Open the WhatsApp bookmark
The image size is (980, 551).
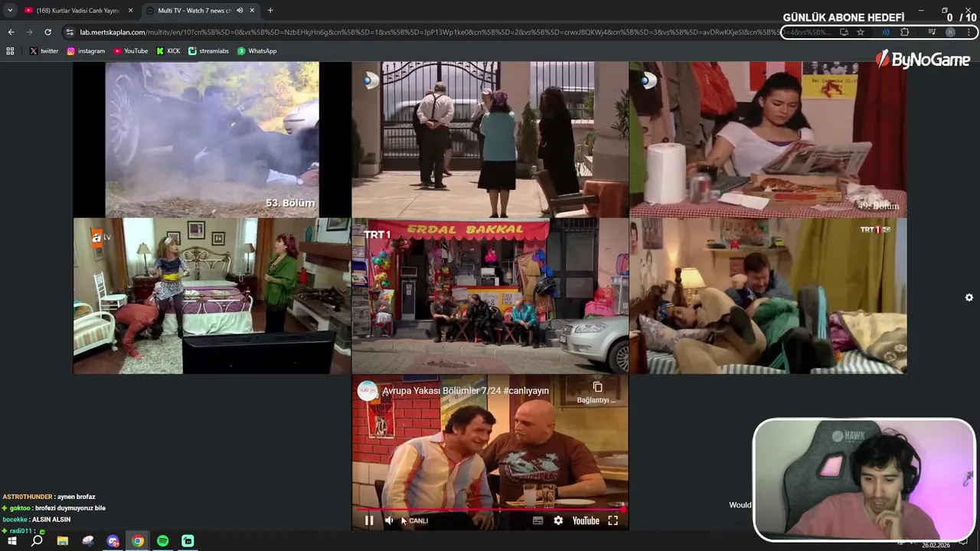tap(257, 51)
